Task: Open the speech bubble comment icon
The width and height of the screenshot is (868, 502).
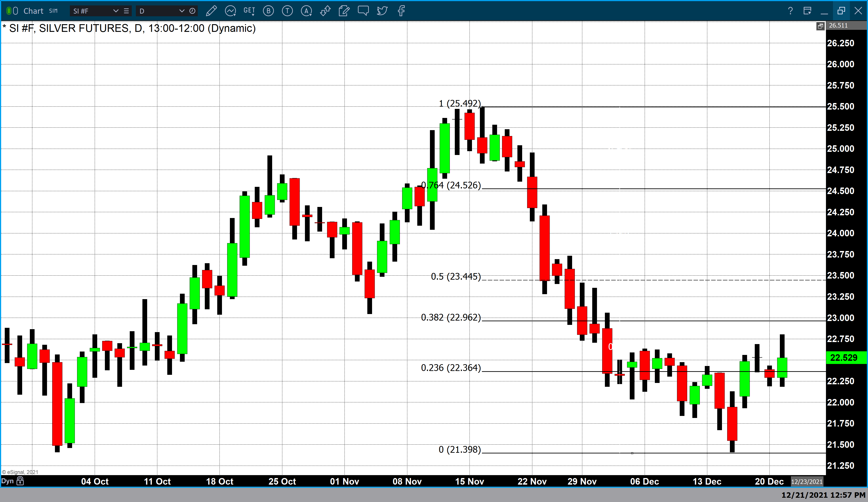Action: tap(363, 11)
